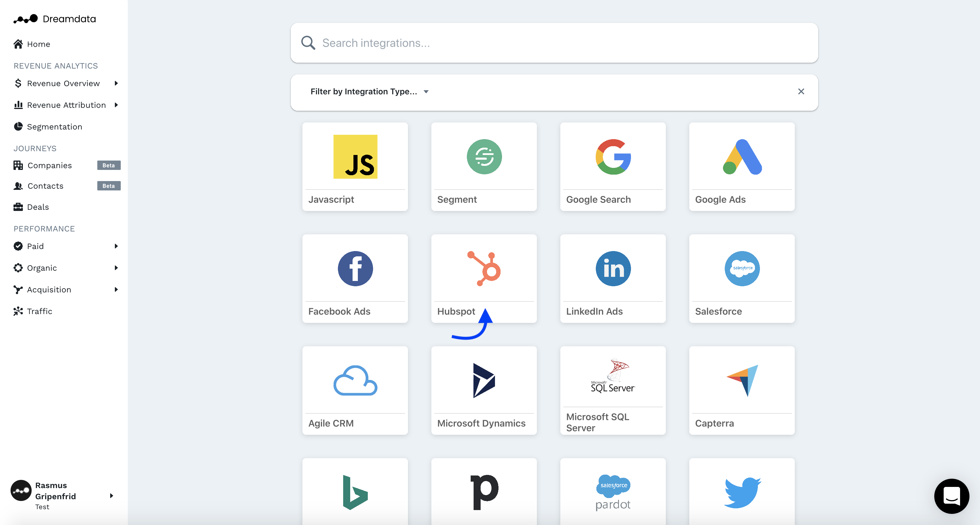This screenshot has height=525, width=980.
Task: Open Filter by Integration Type dropdown
Action: tap(369, 92)
